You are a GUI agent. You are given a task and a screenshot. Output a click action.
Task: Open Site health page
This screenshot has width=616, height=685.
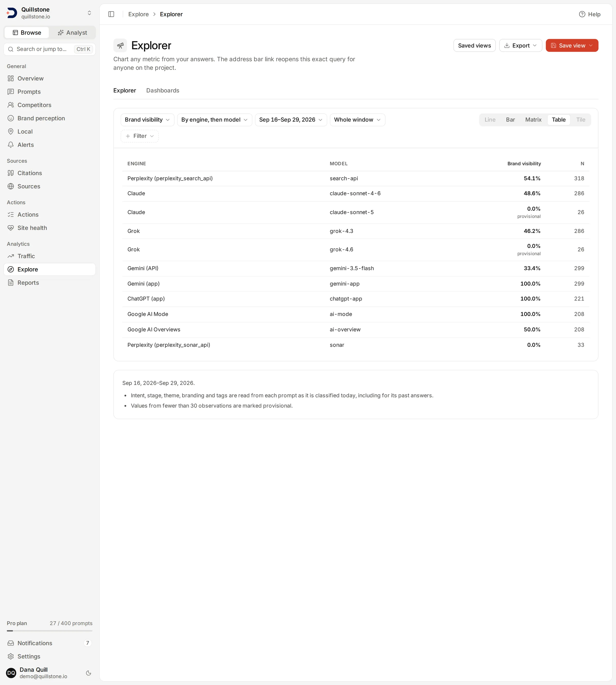pyautogui.click(x=50, y=228)
